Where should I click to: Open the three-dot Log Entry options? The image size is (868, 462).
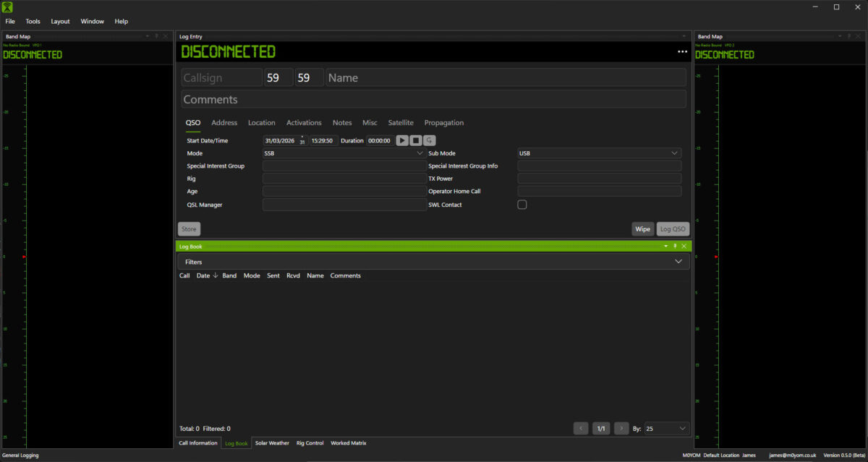click(x=682, y=52)
